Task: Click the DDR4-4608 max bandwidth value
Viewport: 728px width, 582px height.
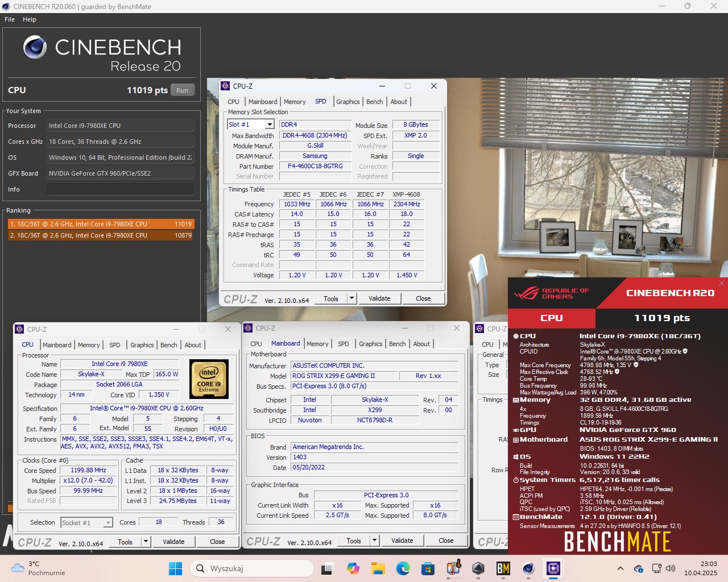Action: tap(315, 135)
